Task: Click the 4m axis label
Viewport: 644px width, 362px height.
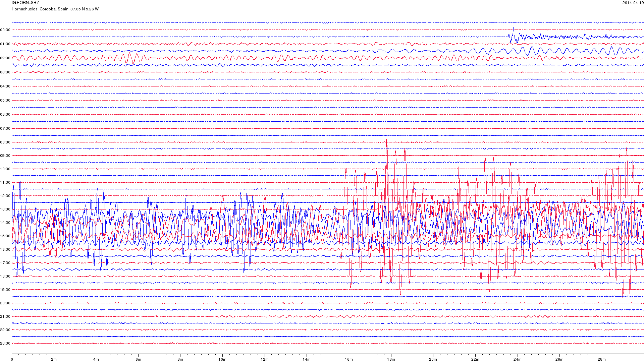Action: tap(96, 359)
